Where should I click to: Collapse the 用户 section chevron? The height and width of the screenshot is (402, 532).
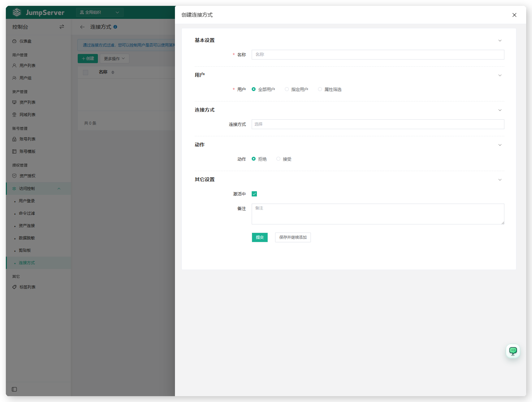point(500,75)
